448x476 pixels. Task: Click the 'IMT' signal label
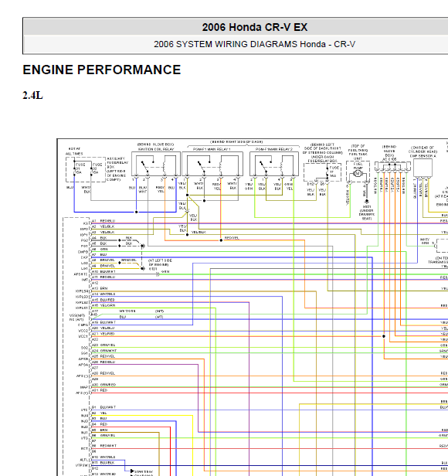(x=85, y=280)
